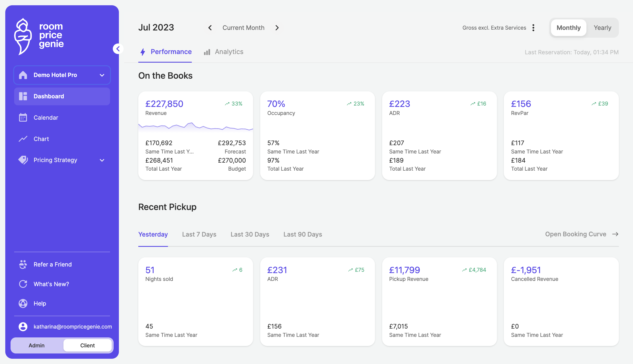Screen dimensions: 633x364
Task: Select the Yesterday pickup tab
Action: 153,234
